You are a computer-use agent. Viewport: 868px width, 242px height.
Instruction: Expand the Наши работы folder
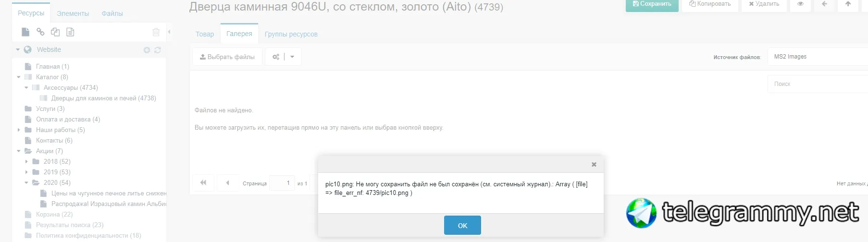coord(19,130)
